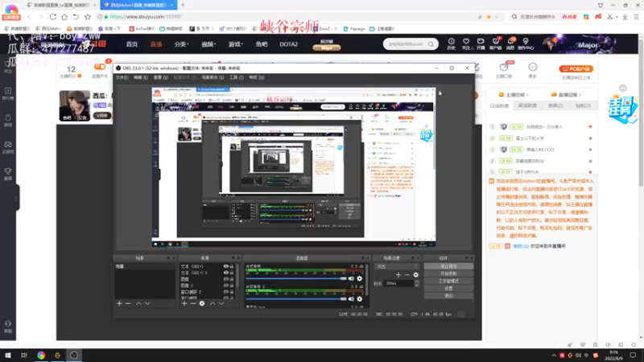Open transition properties gear icon
This screenshot has height=362, width=644.
point(415,274)
